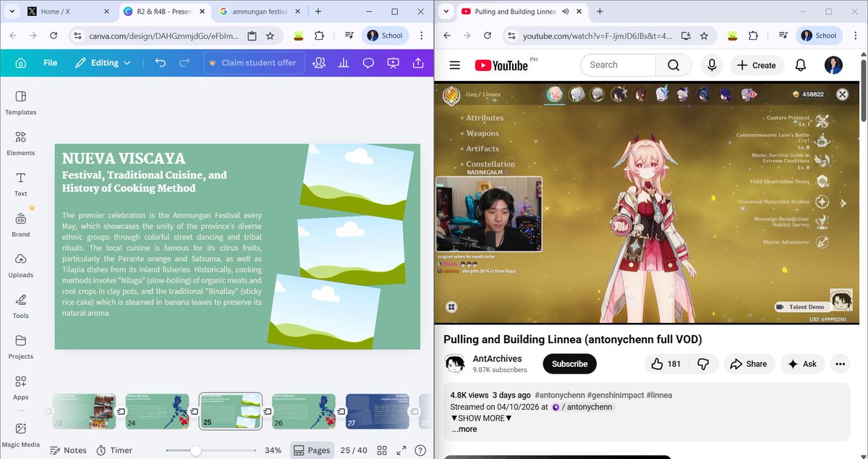Image resolution: width=868 pixels, height=459 pixels.
Task: Open the Brand panel in Canva sidebar
Action: coord(20,224)
